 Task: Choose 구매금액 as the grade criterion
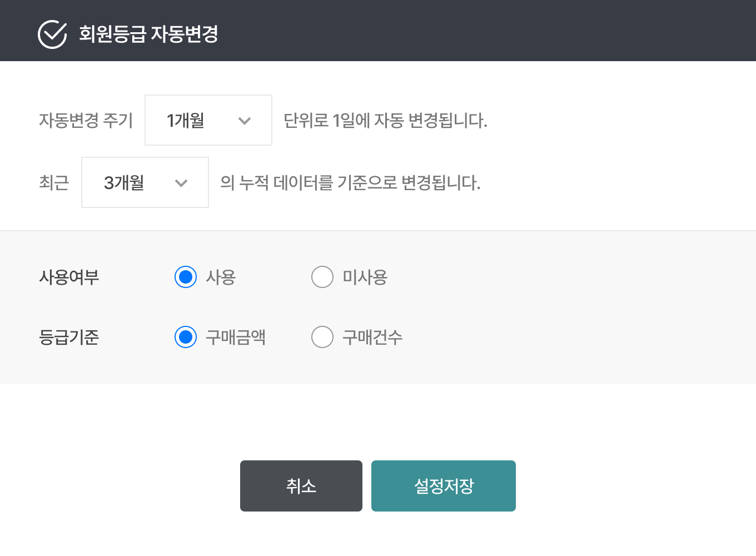(x=186, y=337)
